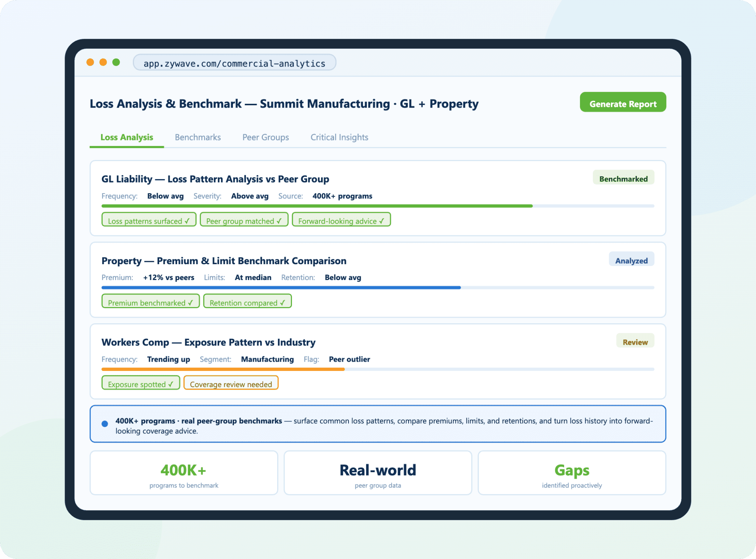Image resolution: width=756 pixels, height=559 pixels.
Task: Click the blue dot info icon
Action: 105,424
